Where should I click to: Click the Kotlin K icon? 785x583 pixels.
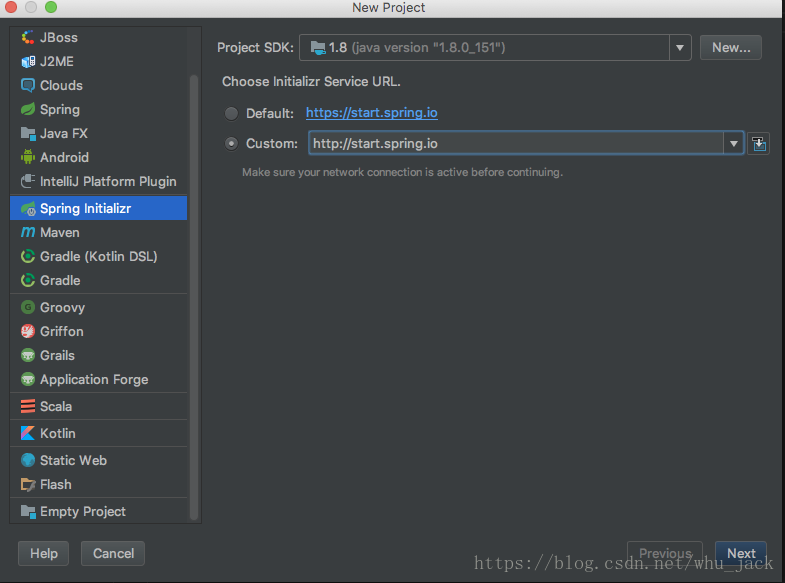(x=28, y=433)
